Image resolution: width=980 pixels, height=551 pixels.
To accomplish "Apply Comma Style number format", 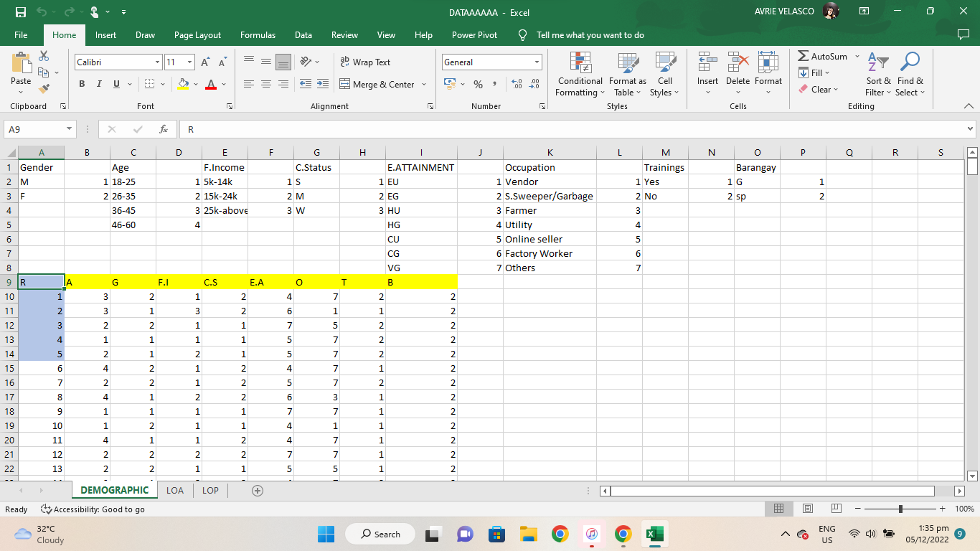I will [495, 84].
